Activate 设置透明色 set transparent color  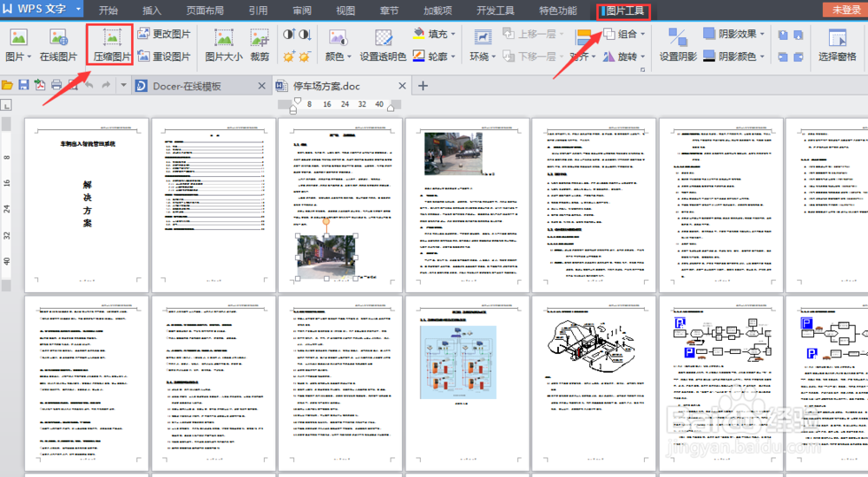[x=383, y=45]
